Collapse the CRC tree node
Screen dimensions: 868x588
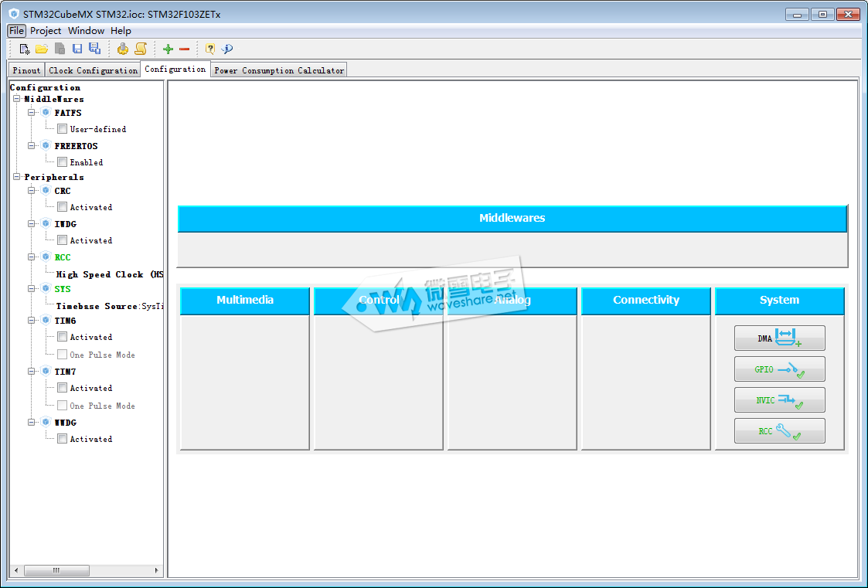(x=32, y=190)
